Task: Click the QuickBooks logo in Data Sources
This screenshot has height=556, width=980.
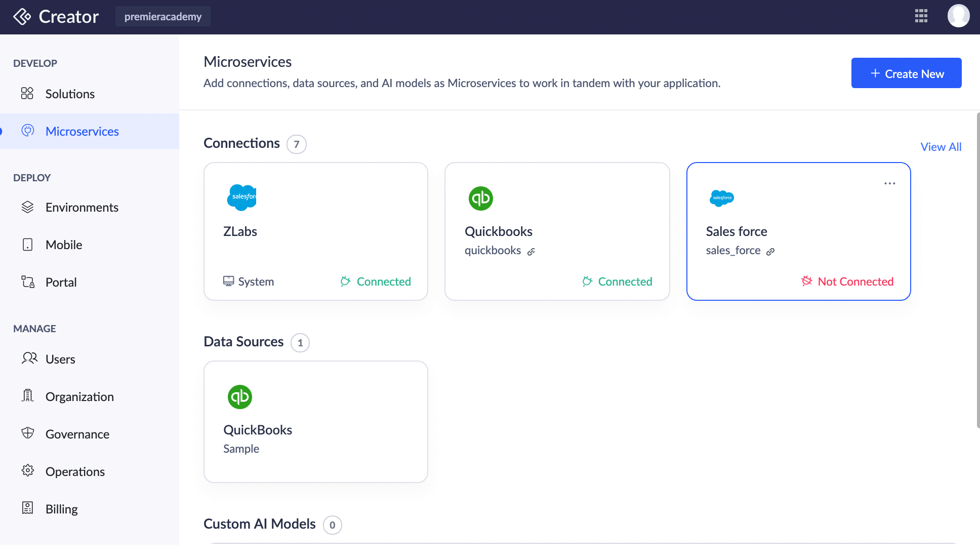Action: click(x=239, y=396)
